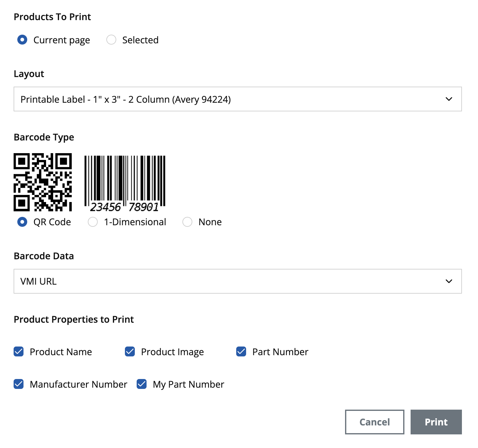
Task: Click the QR code sample image
Action: point(43,182)
